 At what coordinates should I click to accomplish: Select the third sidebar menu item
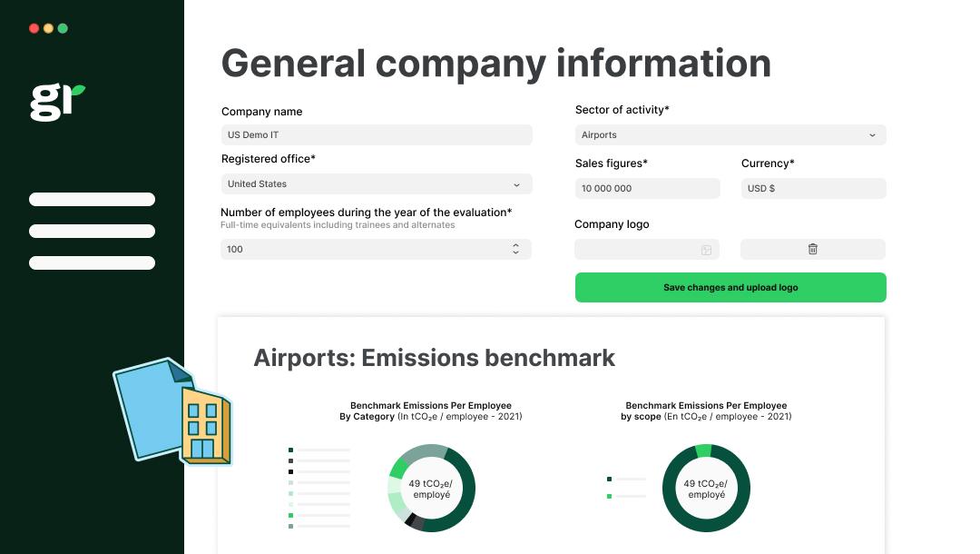click(x=92, y=263)
